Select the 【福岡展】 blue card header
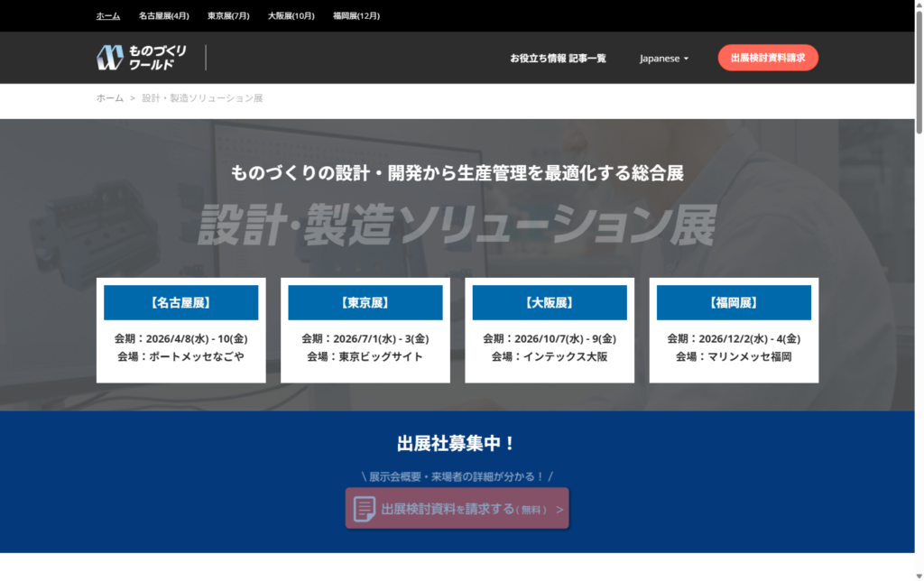This screenshot has width=924, height=581. pyautogui.click(x=734, y=302)
